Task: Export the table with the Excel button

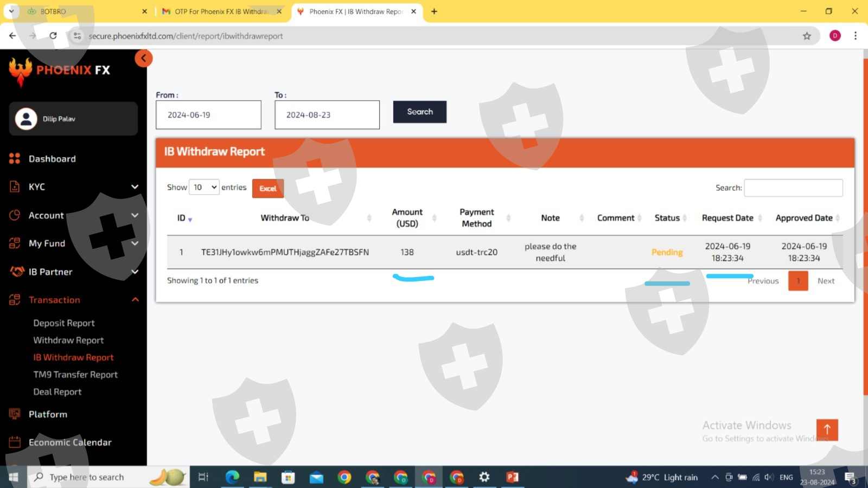Action: 268,188
